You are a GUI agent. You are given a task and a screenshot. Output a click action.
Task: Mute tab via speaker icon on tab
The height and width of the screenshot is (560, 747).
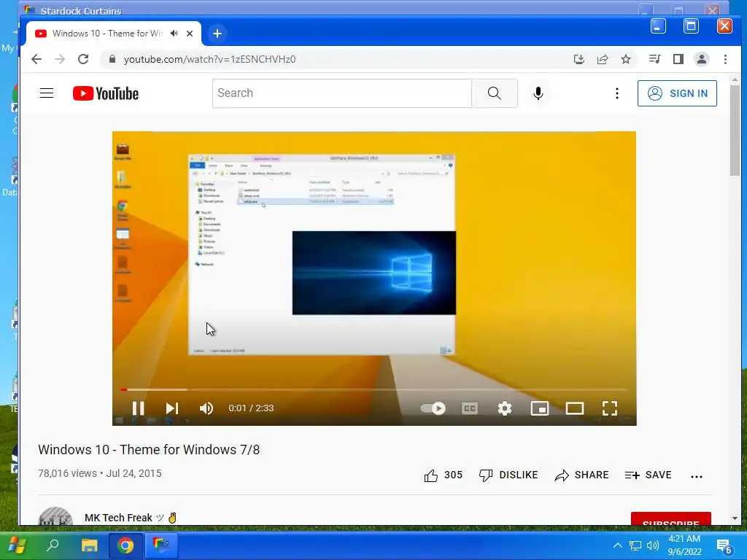[174, 34]
